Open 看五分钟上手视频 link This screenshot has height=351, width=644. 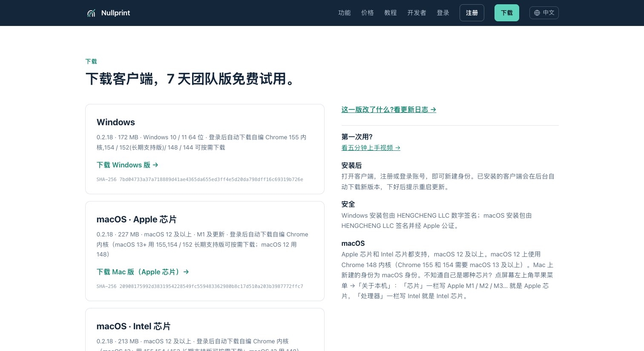pyautogui.click(x=371, y=148)
